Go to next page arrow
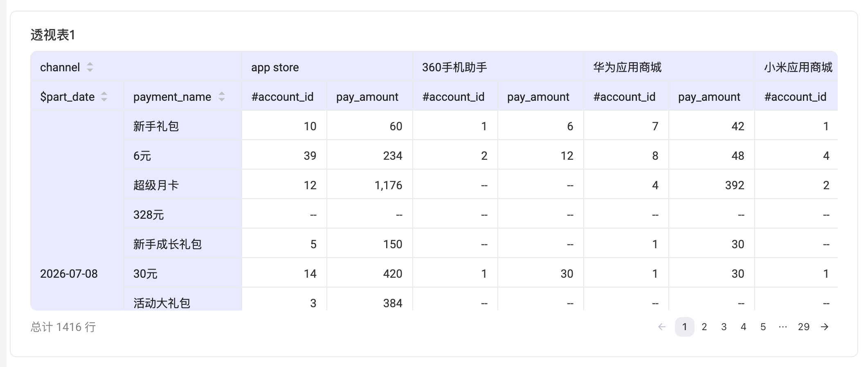The width and height of the screenshot is (868, 367). (x=825, y=327)
